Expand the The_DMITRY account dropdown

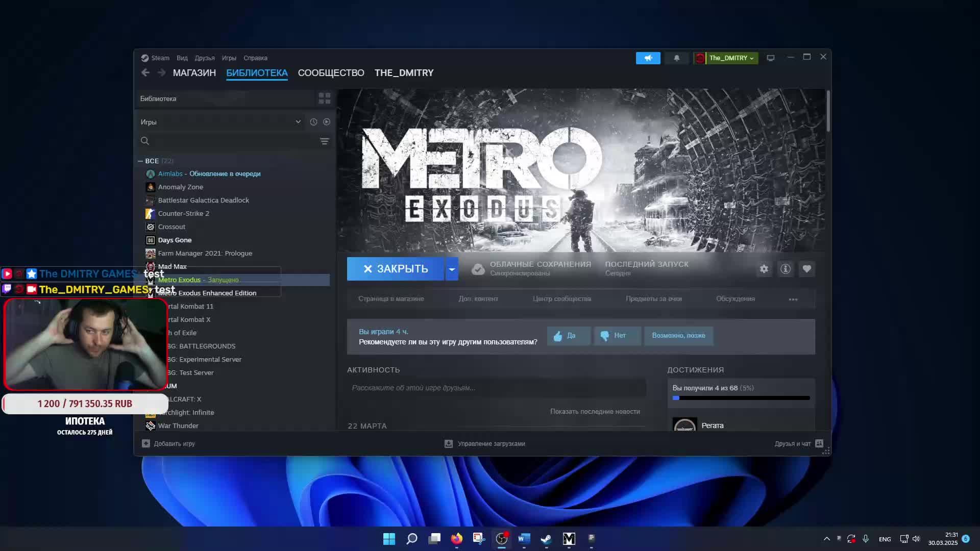(x=751, y=58)
